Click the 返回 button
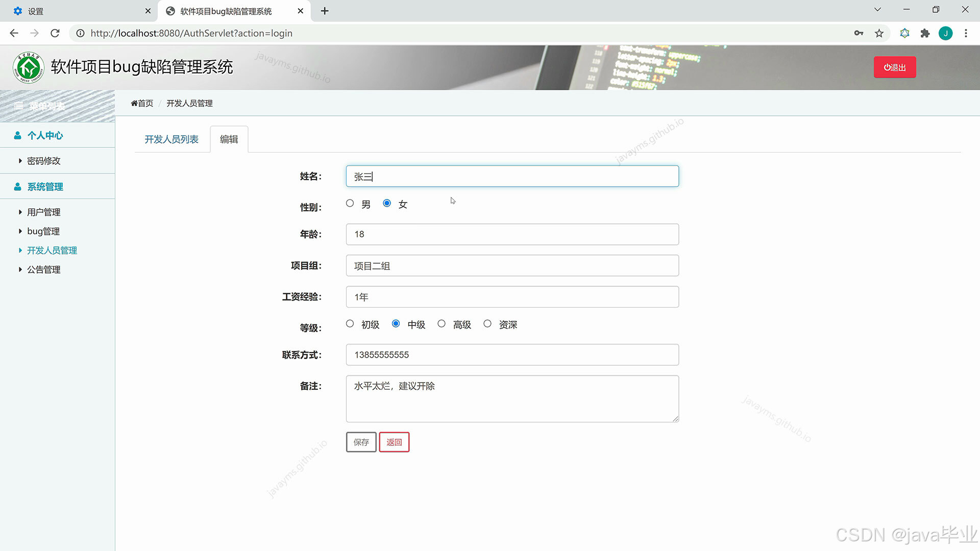This screenshot has height=551, width=980. tap(394, 442)
